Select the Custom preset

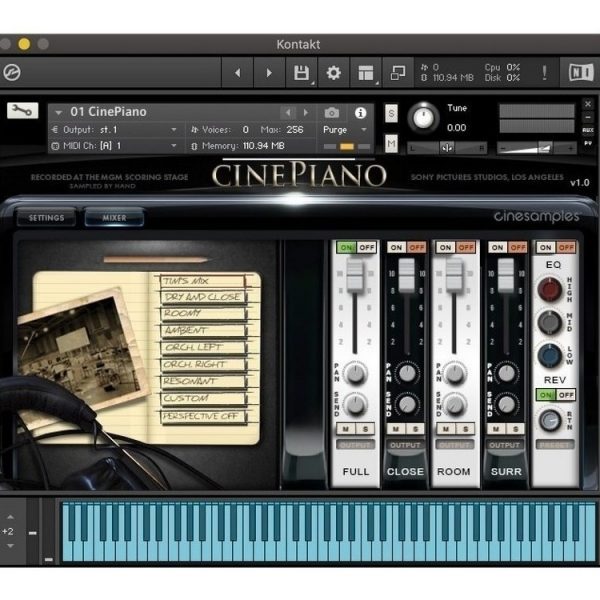pos(203,399)
